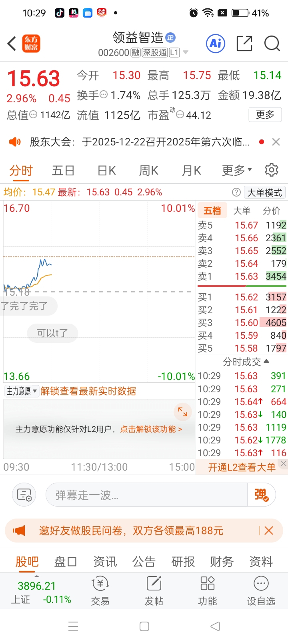288x644 pixels.
Task: Toggle 大单模式 big order mode
Action: click(x=264, y=193)
